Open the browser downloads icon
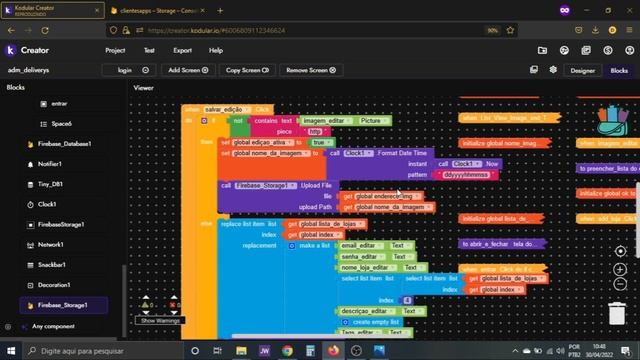This screenshot has height=360, width=640. coord(596,30)
